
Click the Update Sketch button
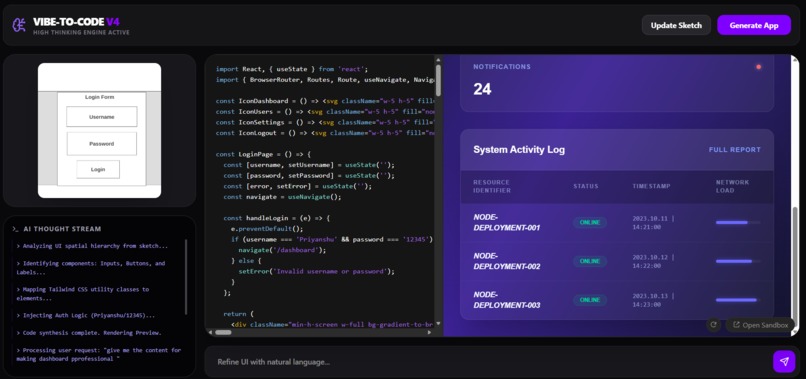coord(676,25)
